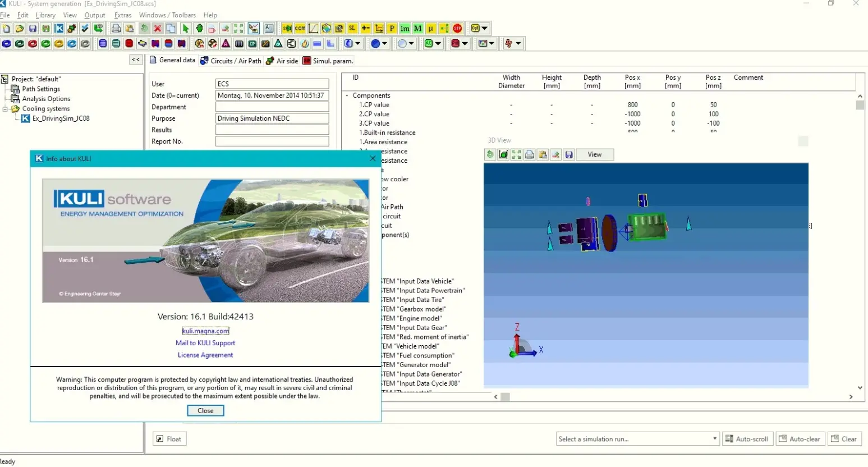868x467 pixels.
Task: Click the fit-to-view arrows icon in 3D View
Action: tap(516, 154)
